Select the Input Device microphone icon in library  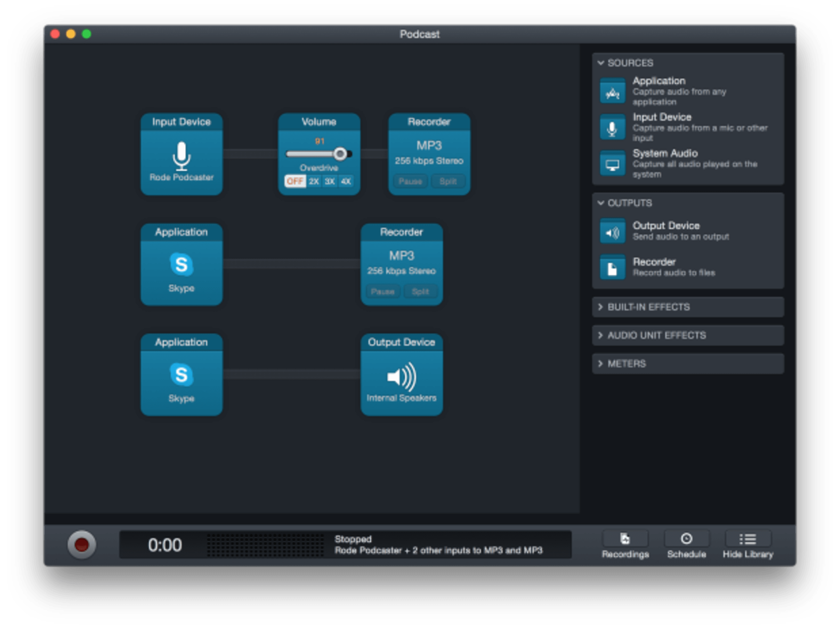click(612, 127)
